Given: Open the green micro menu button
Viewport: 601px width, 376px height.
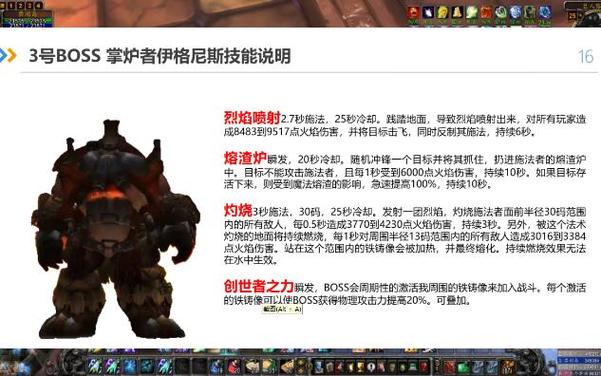Looking at the screenshot, I should [413, 367].
